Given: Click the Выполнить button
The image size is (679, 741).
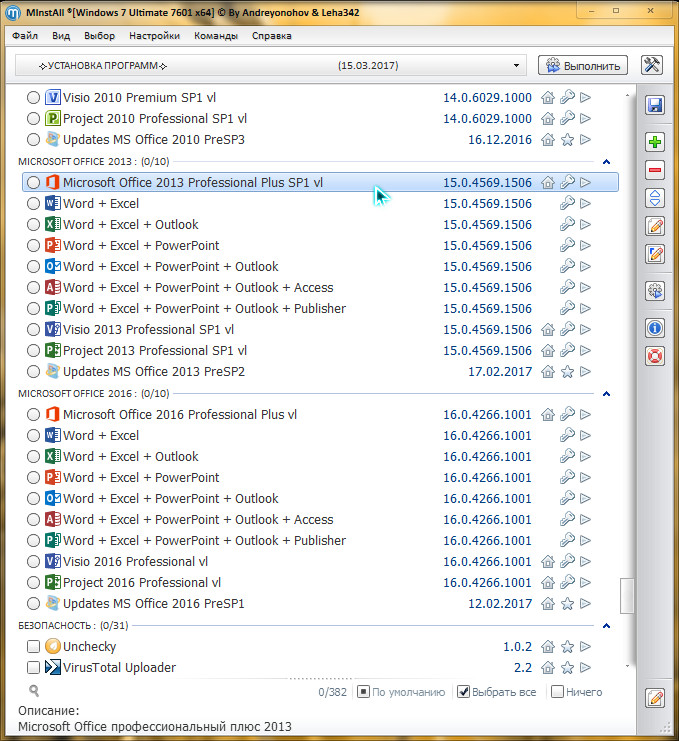Looking at the screenshot, I should point(583,66).
